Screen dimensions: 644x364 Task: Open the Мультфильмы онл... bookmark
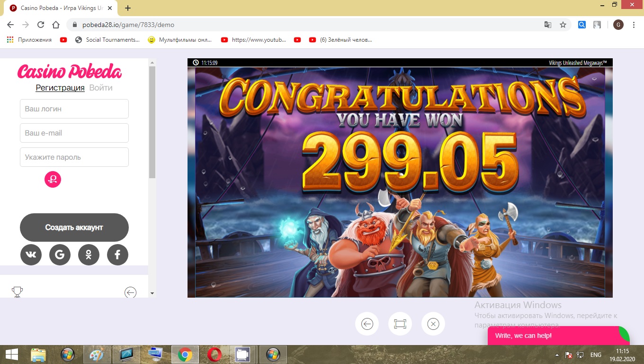pos(180,40)
